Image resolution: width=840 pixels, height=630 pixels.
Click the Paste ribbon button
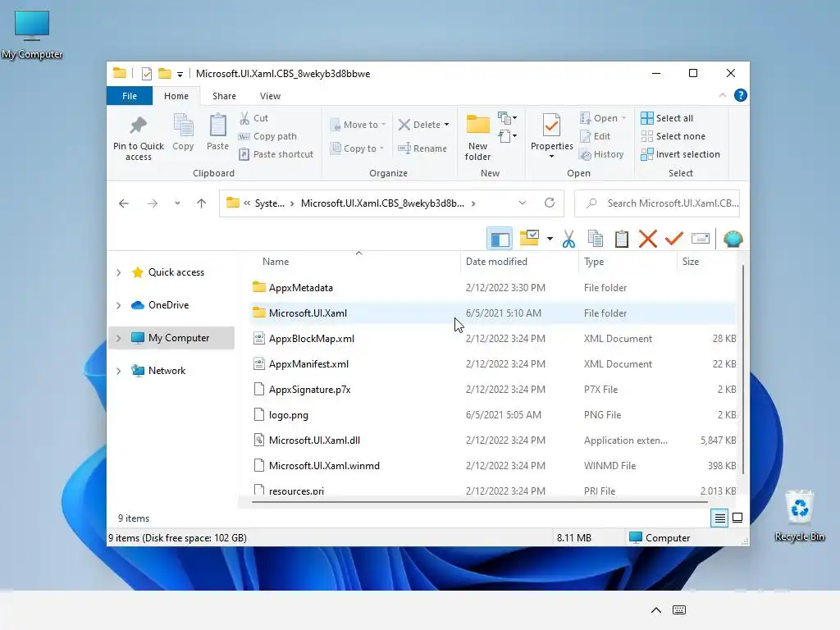coord(217,132)
